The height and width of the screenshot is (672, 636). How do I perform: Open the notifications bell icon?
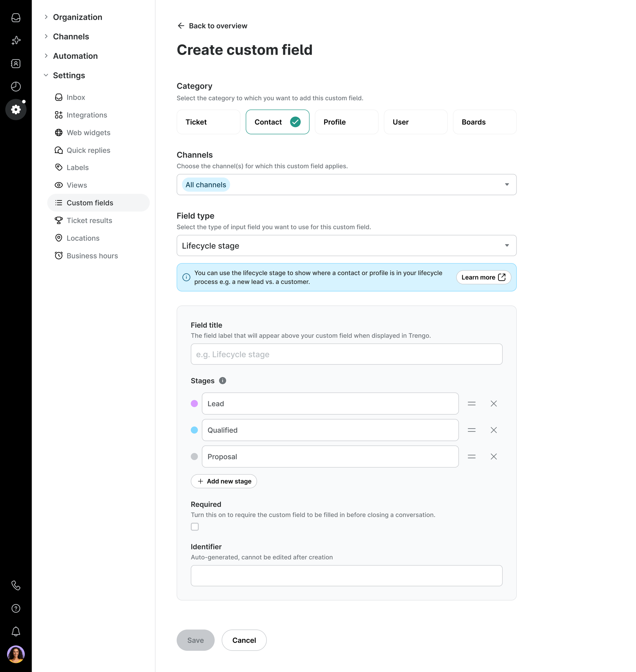(16, 631)
